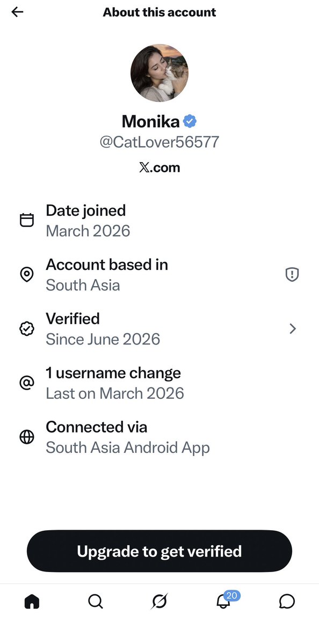Open the Grok slash icon tab

160,602
